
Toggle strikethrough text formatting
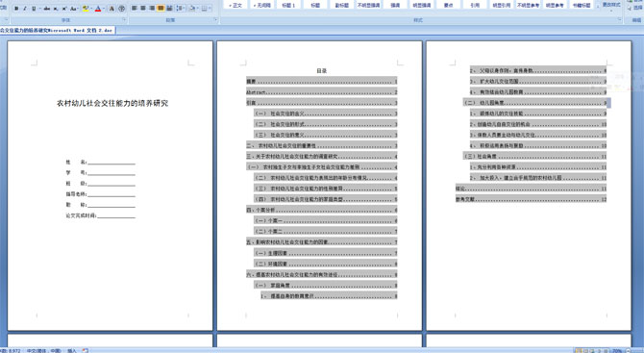tap(47, 9)
